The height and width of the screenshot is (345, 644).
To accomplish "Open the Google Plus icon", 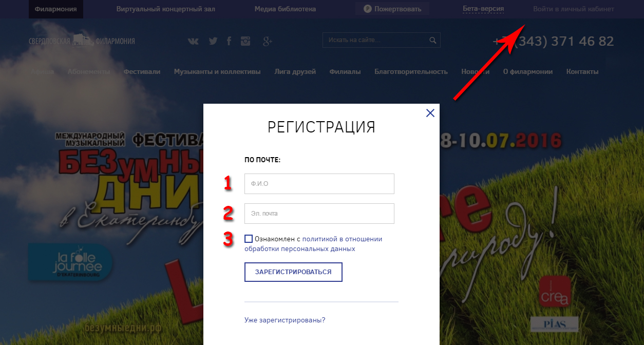I will tap(267, 41).
